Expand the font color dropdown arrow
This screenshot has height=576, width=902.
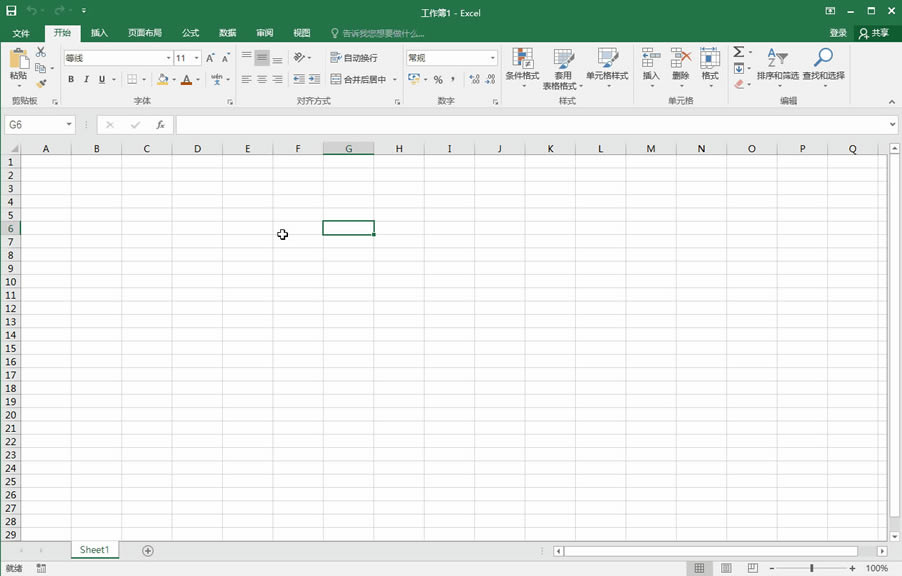pyautogui.click(x=197, y=79)
